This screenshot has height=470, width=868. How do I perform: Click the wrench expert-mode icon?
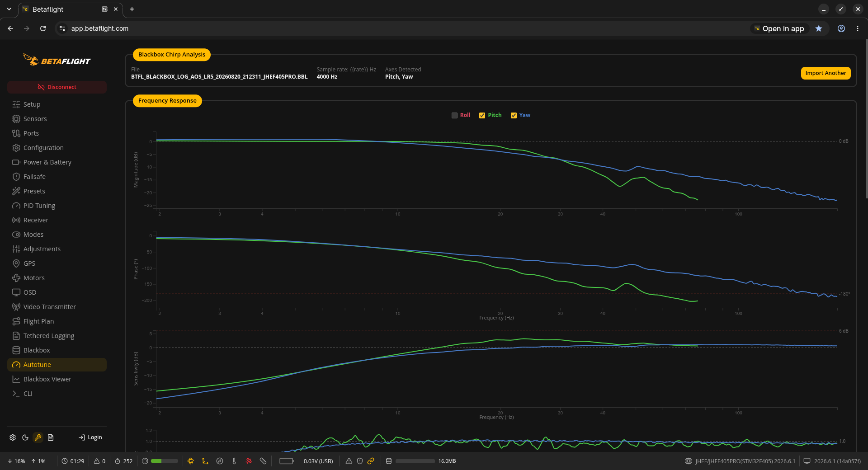pos(38,437)
